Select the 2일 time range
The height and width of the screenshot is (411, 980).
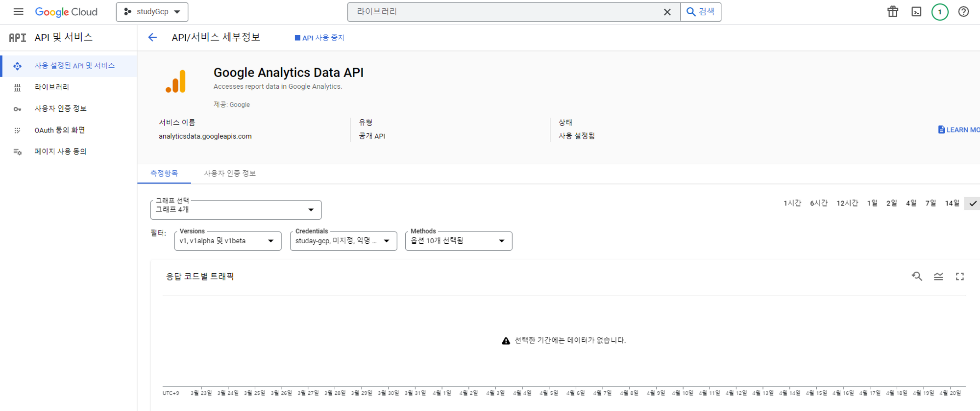pyautogui.click(x=892, y=203)
